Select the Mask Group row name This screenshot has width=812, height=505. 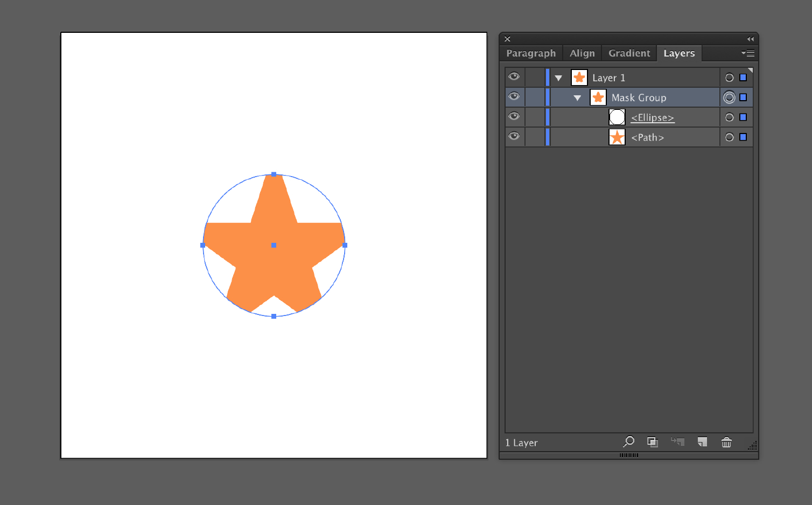click(x=639, y=98)
